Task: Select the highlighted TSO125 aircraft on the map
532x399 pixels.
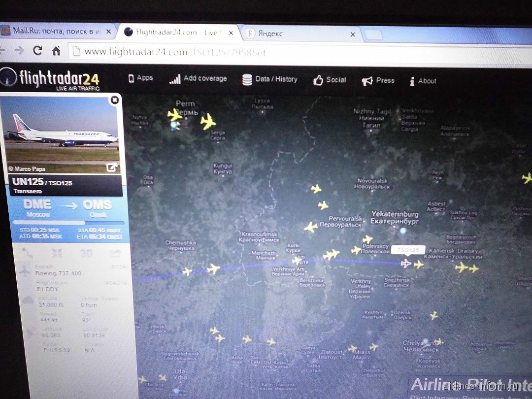Action: coord(406,263)
